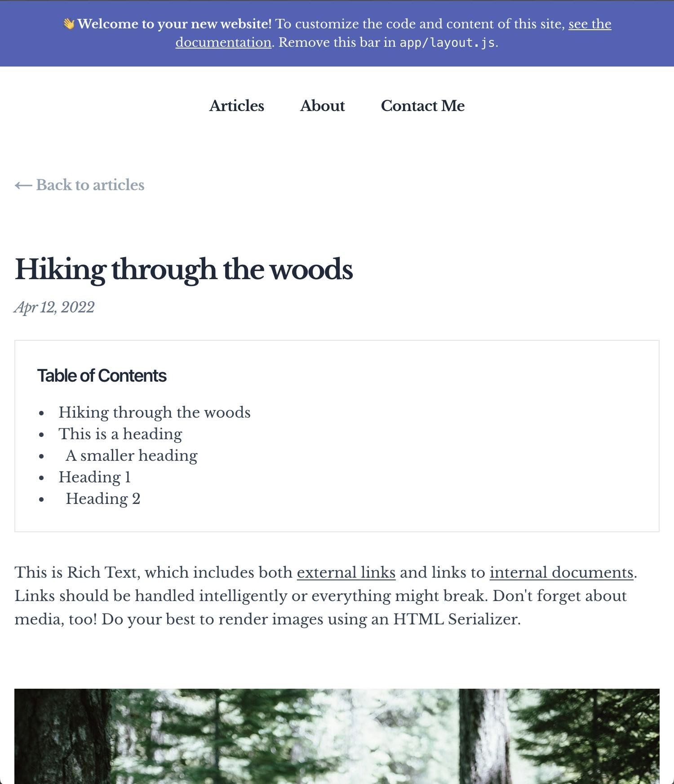Jump to "Hiking through the woods" in contents list
Screen dimensions: 674x784
pos(154,412)
